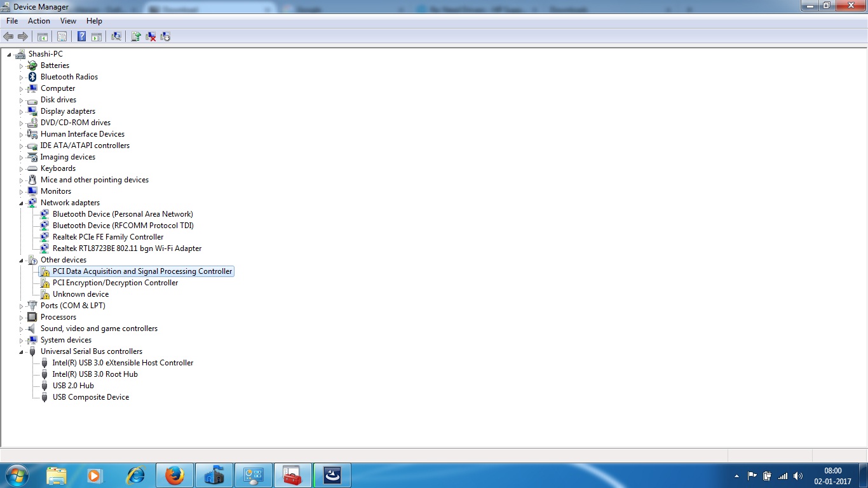The width and height of the screenshot is (868, 488).
Task: Click the Monitors label text
Action: tap(56, 191)
